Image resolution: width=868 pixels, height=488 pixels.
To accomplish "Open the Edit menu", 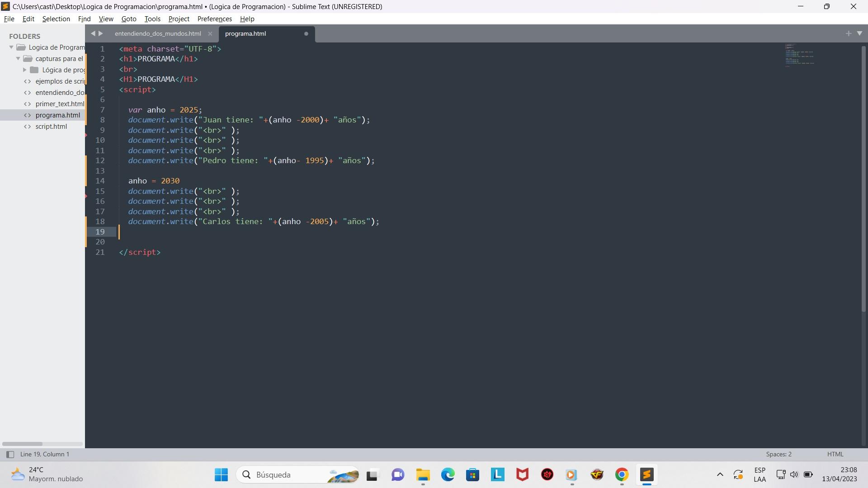I will [28, 19].
